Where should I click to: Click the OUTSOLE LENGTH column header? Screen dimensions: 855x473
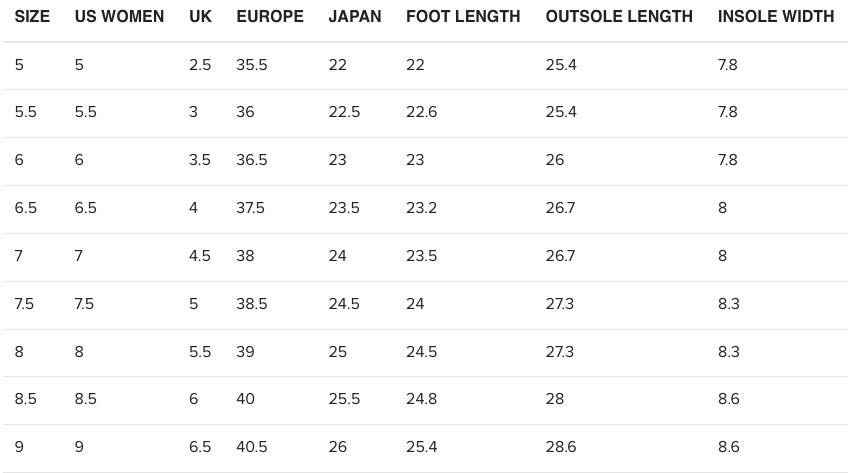click(619, 17)
